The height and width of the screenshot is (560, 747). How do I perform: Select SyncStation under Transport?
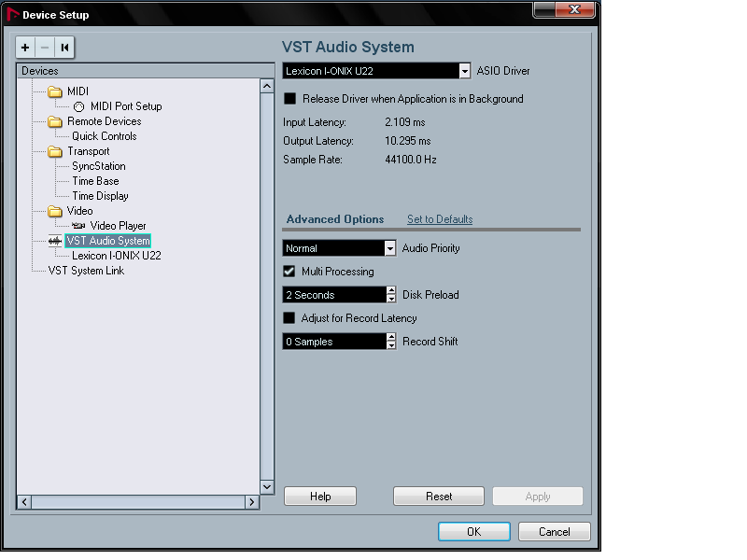[x=99, y=166]
